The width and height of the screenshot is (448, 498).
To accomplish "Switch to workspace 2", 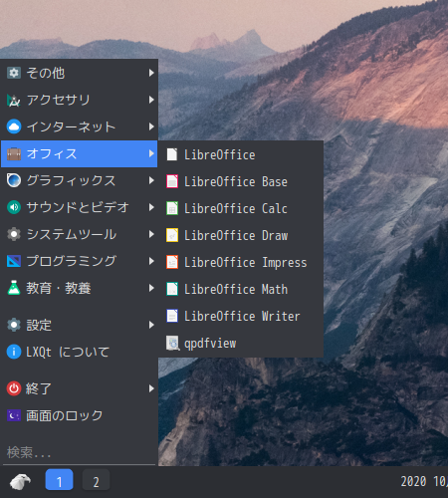I will pos(96,480).
